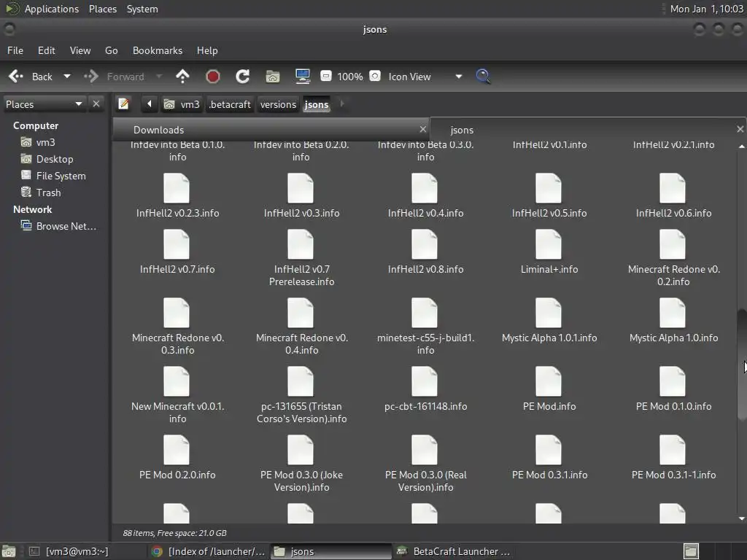Click the vertical scrollbar thumb
The image size is (747, 560).
(742, 365)
